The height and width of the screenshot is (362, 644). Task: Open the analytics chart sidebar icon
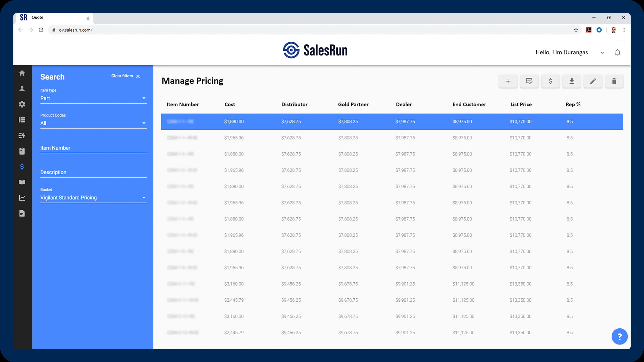(22, 198)
